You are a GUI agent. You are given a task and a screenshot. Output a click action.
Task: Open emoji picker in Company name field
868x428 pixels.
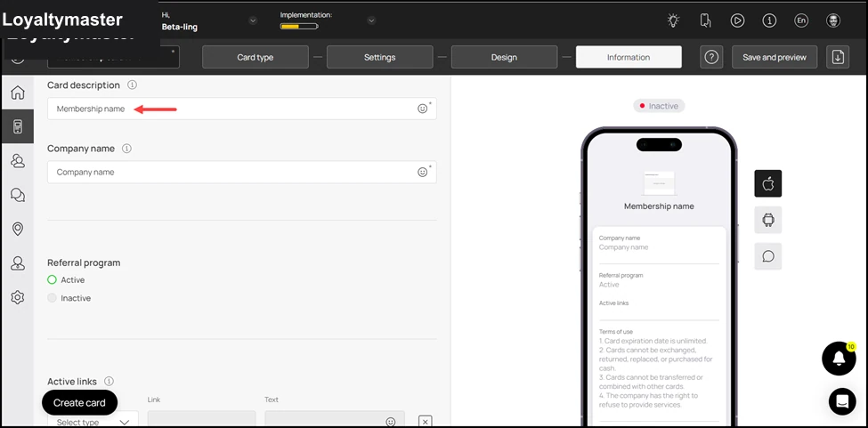(x=422, y=172)
